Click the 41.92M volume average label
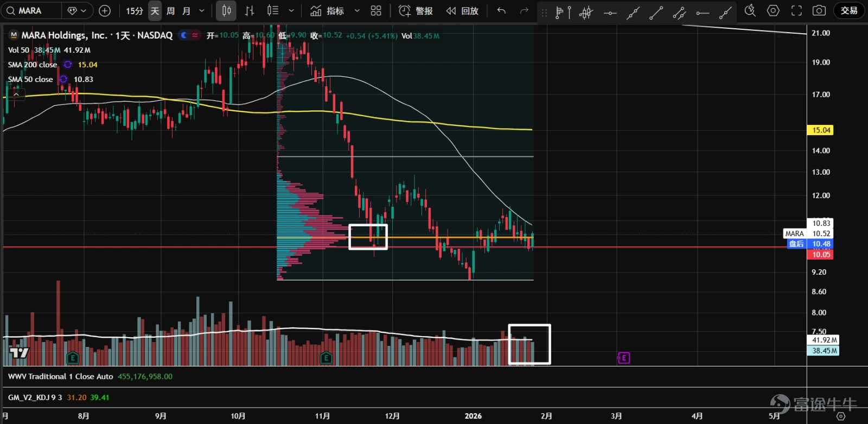Screen dimensions: 868x424 (824, 340)
